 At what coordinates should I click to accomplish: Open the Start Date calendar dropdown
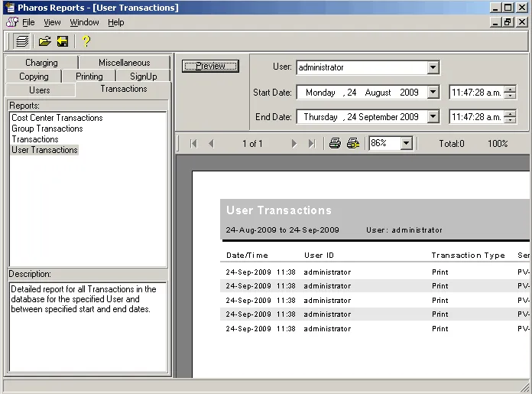(x=433, y=92)
